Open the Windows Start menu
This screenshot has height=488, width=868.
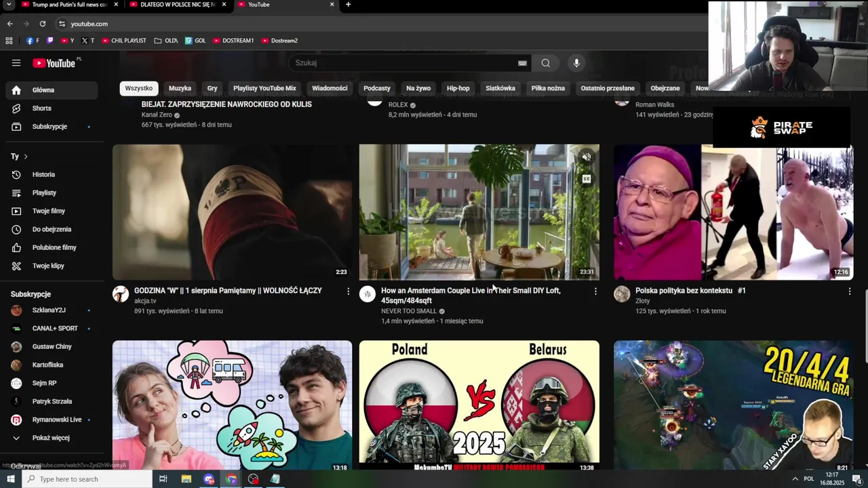[x=10, y=479]
